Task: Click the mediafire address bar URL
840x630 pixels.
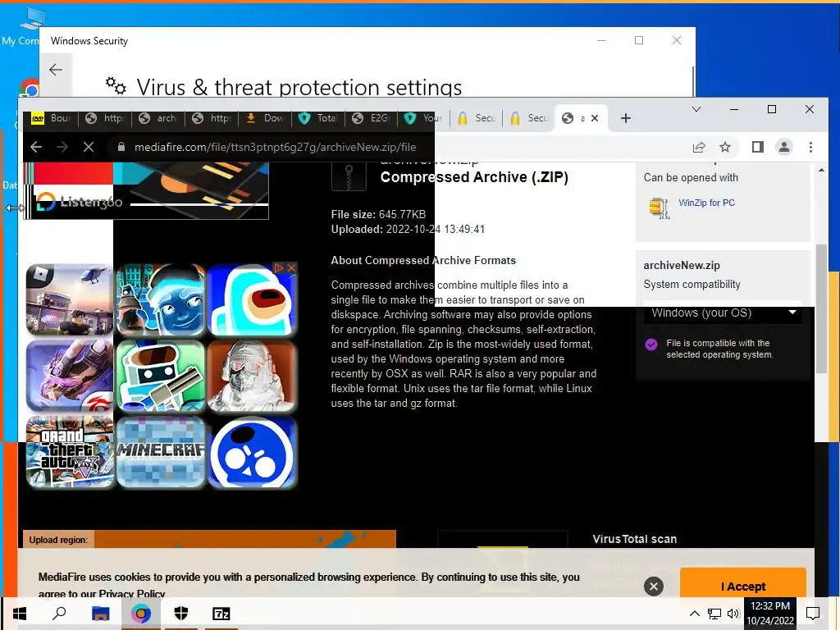Action: point(275,147)
